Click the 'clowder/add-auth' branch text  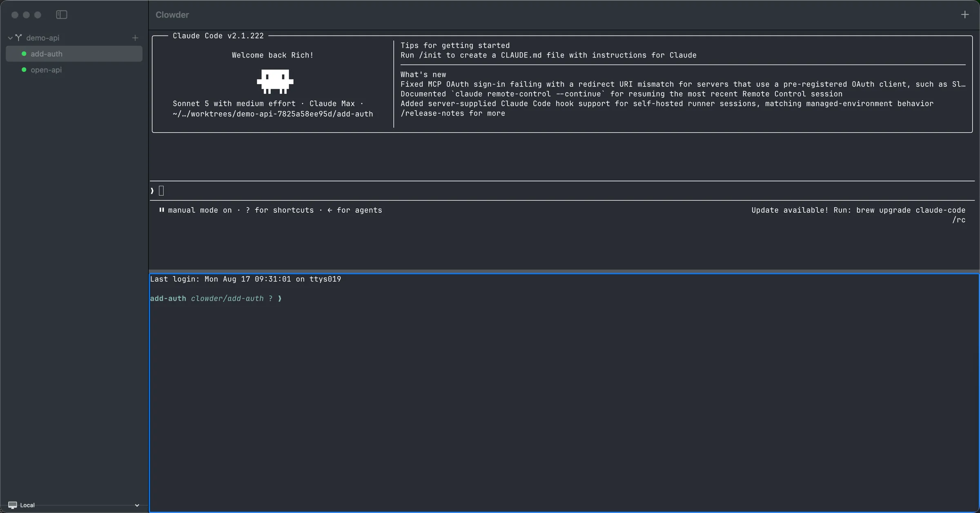[x=227, y=299]
